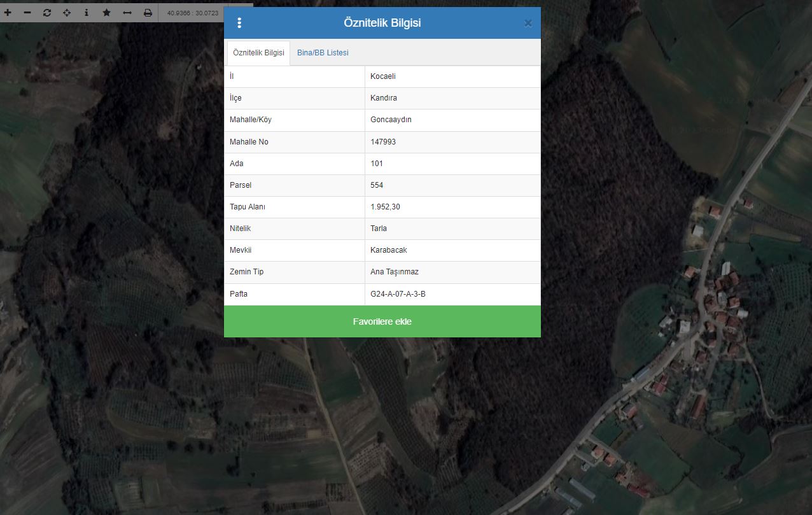Zoom out with the minus icon
Image resolution: width=812 pixels, height=515 pixels.
[27, 13]
